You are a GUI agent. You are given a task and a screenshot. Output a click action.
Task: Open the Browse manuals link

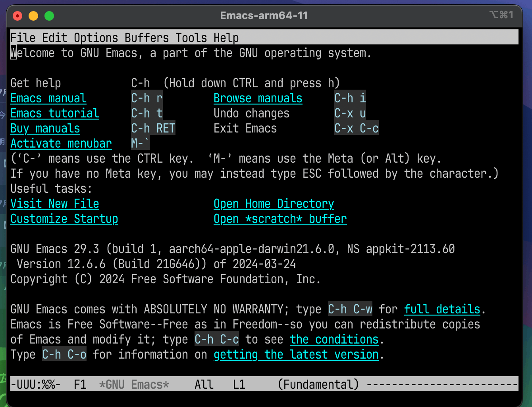click(x=258, y=98)
